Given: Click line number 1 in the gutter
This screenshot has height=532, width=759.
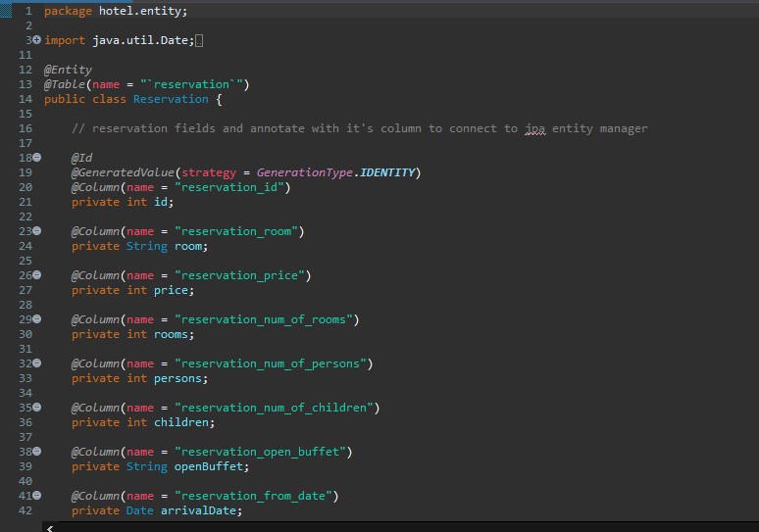Looking at the screenshot, I should (x=28, y=11).
